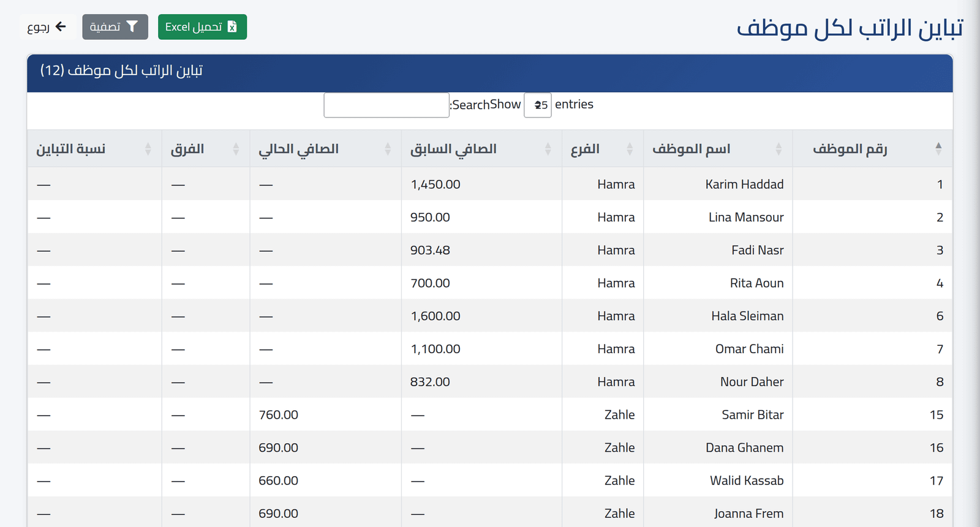Download the Excel export file
Image resolution: width=980 pixels, height=527 pixels.
[x=202, y=27]
